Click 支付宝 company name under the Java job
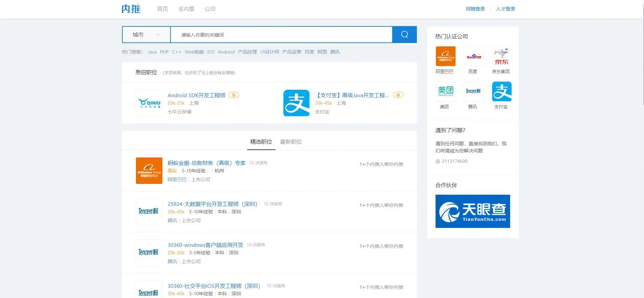 click(x=322, y=112)
